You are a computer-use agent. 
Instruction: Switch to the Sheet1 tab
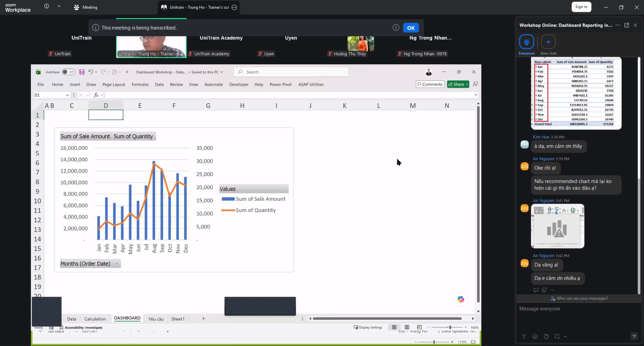[178, 319]
